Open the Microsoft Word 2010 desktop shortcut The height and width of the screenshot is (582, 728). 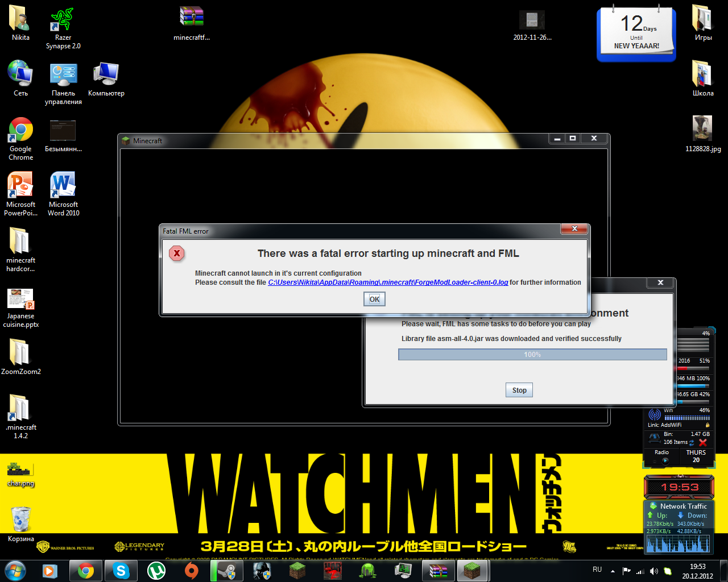pyautogui.click(x=63, y=194)
